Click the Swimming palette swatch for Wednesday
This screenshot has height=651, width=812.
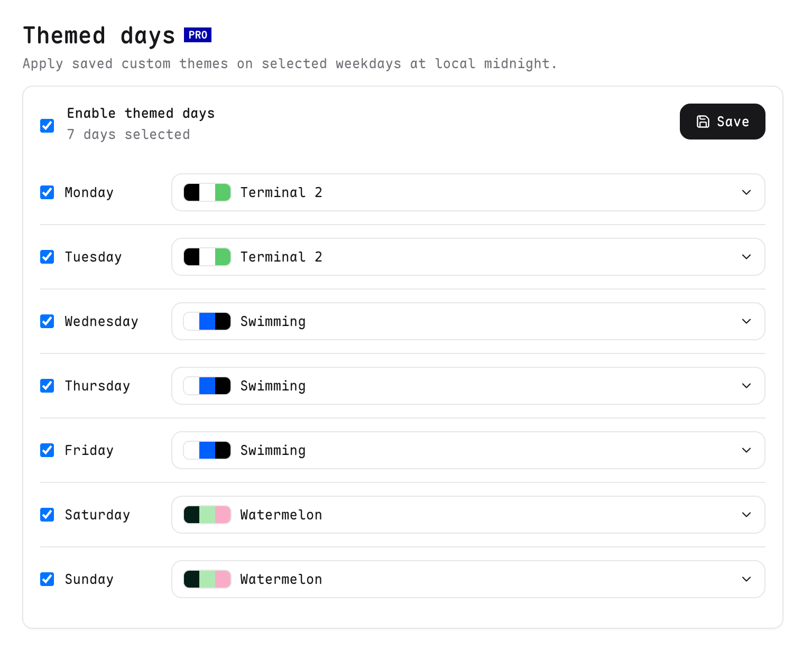207,321
